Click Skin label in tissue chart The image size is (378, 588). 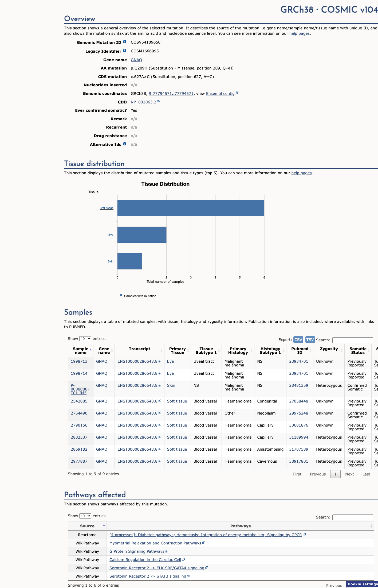pyautogui.click(x=111, y=261)
